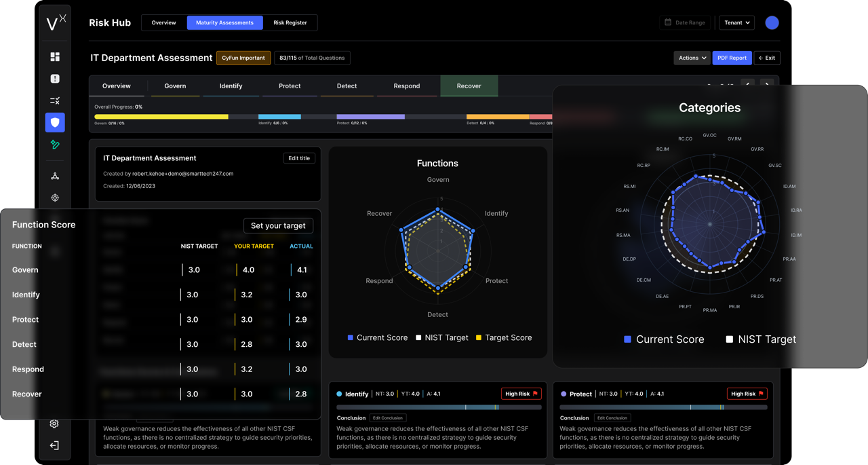The height and width of the screenshot is (465, 868).
Task: Click the Identify card score bar
Action: pyautogui.click(x=439, y=407)
